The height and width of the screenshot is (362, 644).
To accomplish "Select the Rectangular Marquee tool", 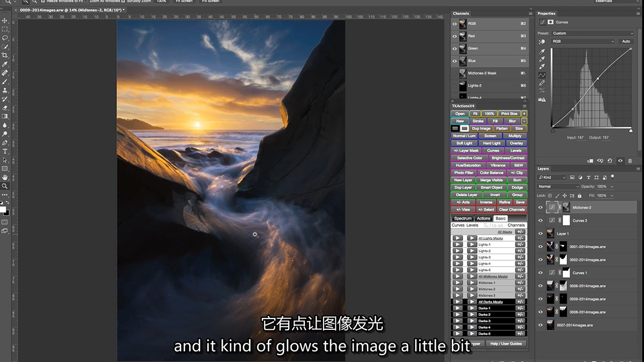I will pyautogui.click(x=5, y=29).
